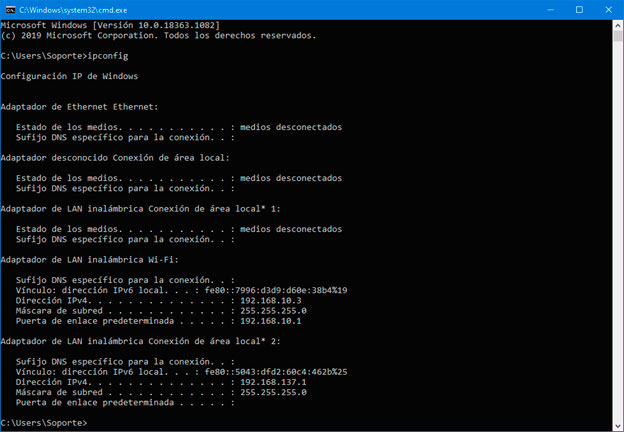The image size is (624, 432).
Task: Click the final C:\Users\Soporte> prompt
Action: [x=45, y=423]
